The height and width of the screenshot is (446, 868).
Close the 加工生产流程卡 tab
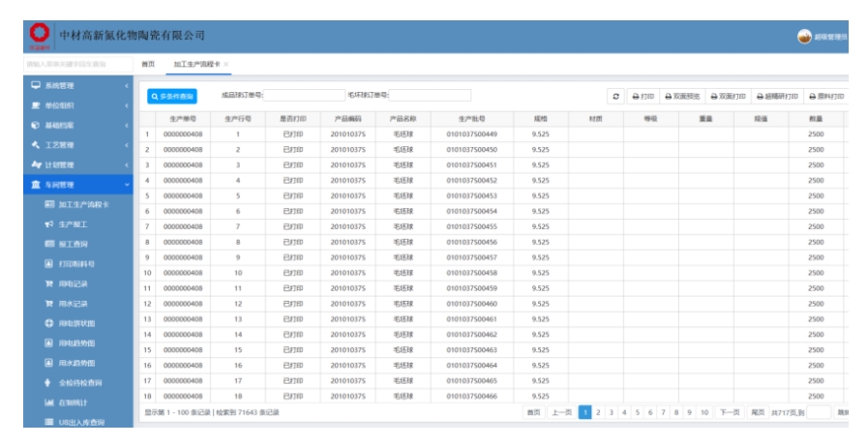(x=226, y=64)
